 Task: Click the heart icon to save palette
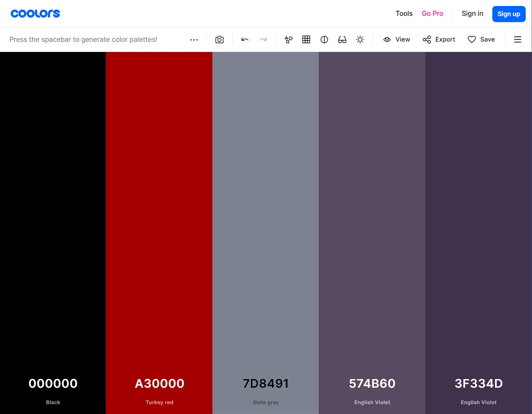(x=472, y=40)
